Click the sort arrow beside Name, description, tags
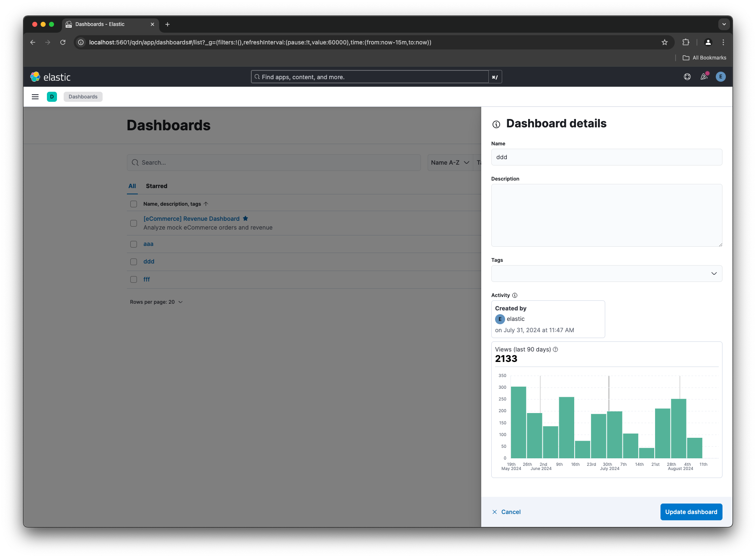756x558 pixels. point(206,204)
